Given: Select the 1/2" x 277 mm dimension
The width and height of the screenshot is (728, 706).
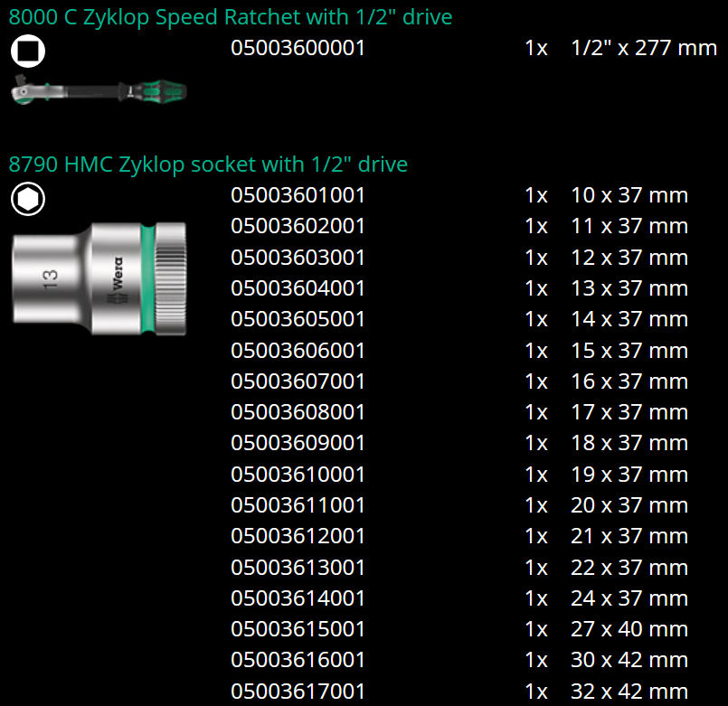Looking at the screenshot, I should (644, 48).
